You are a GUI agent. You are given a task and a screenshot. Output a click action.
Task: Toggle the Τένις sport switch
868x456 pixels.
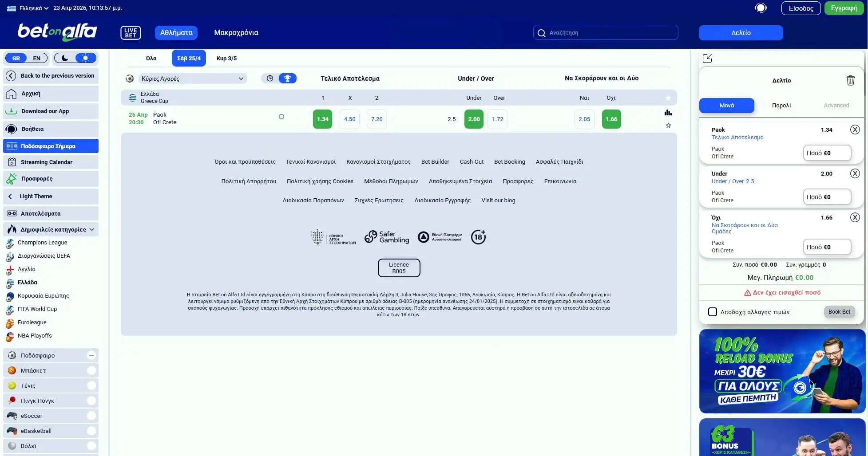click(x=91, y=385)
